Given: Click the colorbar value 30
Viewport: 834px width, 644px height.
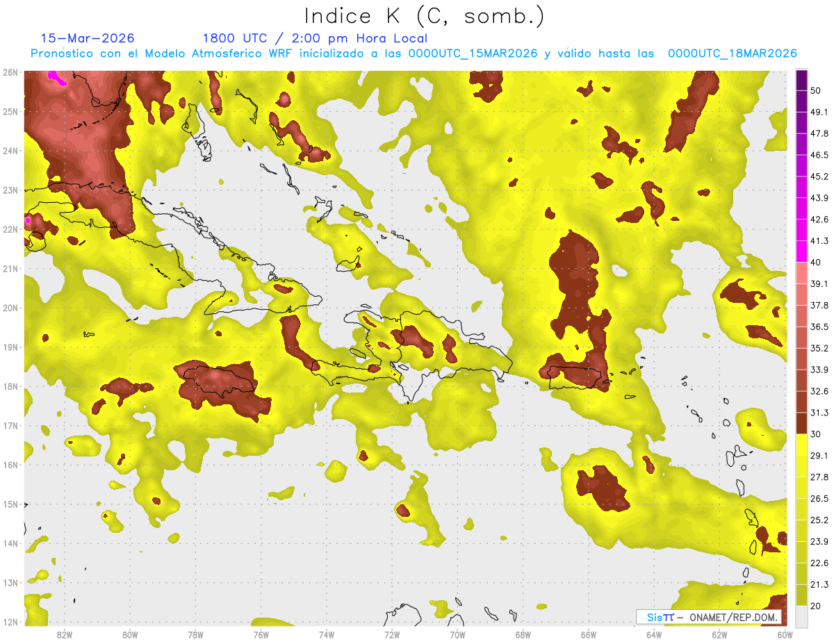Looking at the screenshot, I should pyautogui.click(x=817, y=434).
